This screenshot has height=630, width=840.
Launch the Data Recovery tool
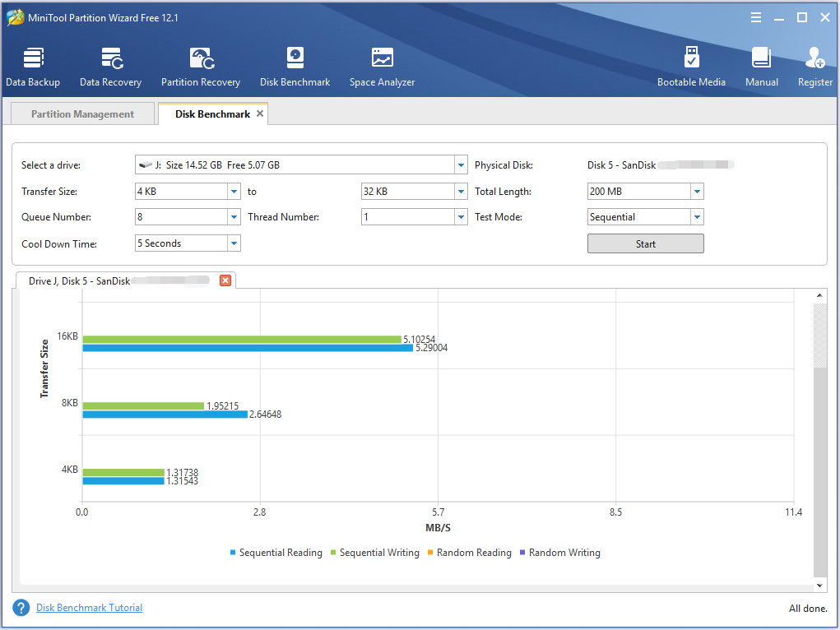click(x=110, y=66)
